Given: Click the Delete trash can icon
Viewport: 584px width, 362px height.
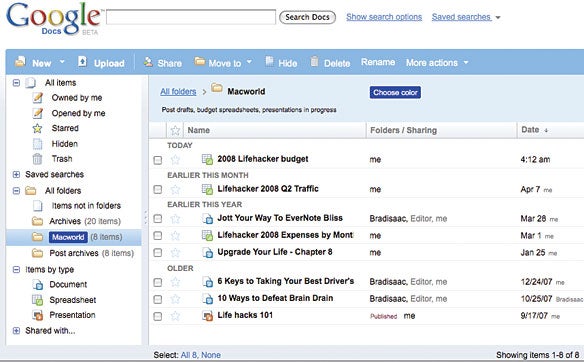Looking at the screenshot, I should point(315,61).
